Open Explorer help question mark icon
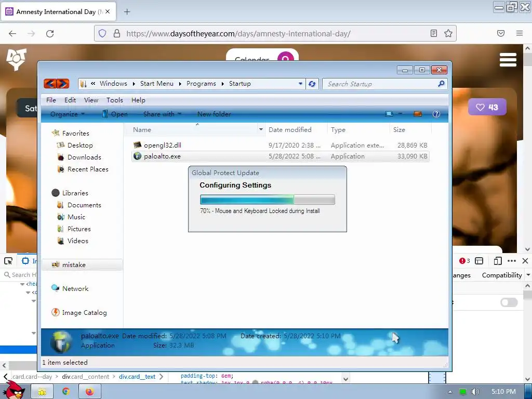 pos(436,114)
